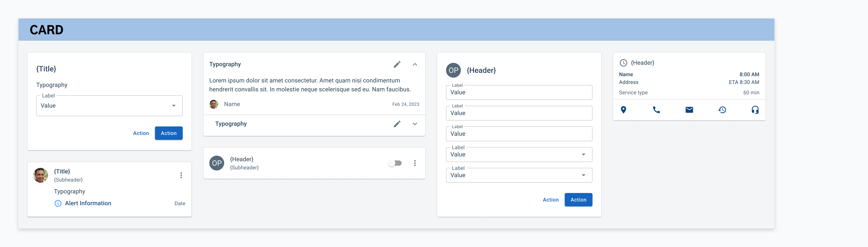The width and height of the screenshot is (868, 247).
Task: Open the fifth Label dropdown in Header form
Action: click(519, 175)
